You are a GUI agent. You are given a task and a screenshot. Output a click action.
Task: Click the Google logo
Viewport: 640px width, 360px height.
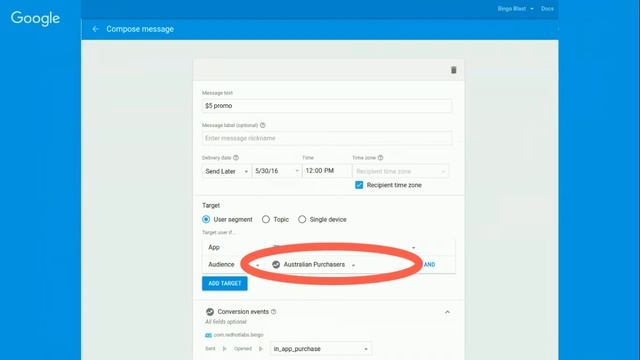(x=36, y=18)
